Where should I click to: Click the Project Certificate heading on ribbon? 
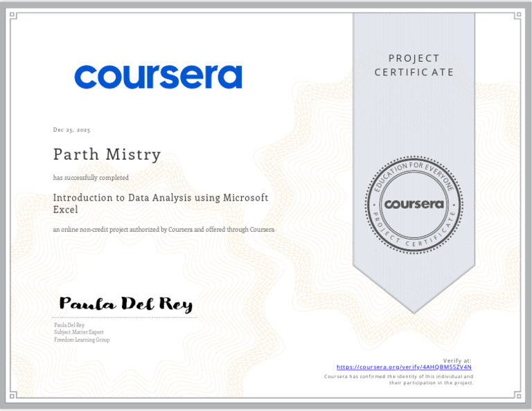pyautogui.click(x=414, y=65)
